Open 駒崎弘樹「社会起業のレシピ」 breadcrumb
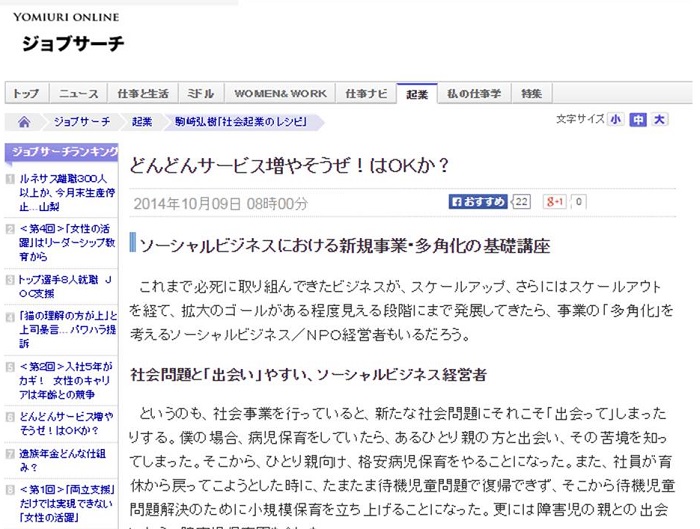This screenshot has width=700, height=529. click(241, 122)
